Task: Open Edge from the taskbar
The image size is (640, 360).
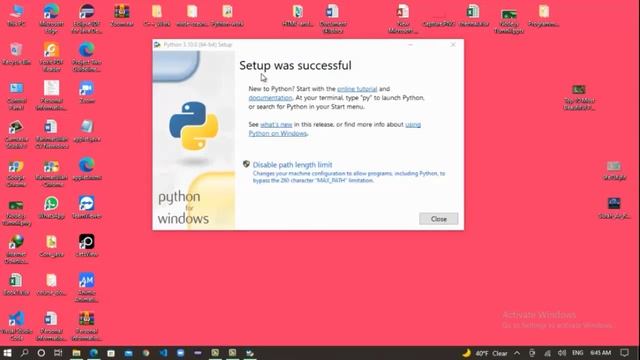Action: [94, 353]
